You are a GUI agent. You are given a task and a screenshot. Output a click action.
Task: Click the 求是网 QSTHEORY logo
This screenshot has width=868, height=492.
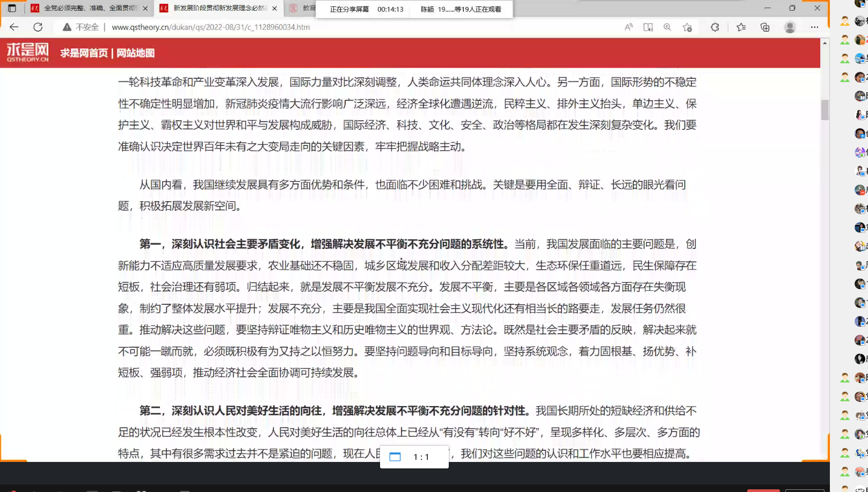tap(27, 52)
